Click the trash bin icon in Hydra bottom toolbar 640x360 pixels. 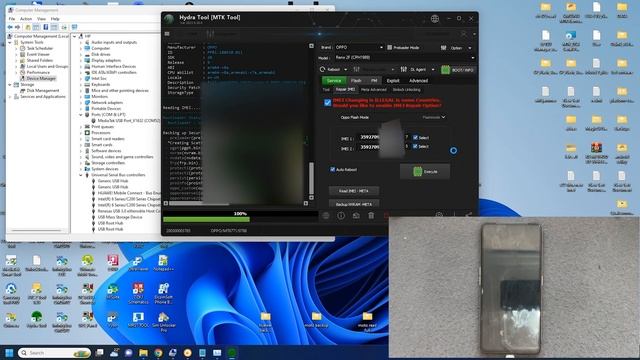click(x=371, y=216)
